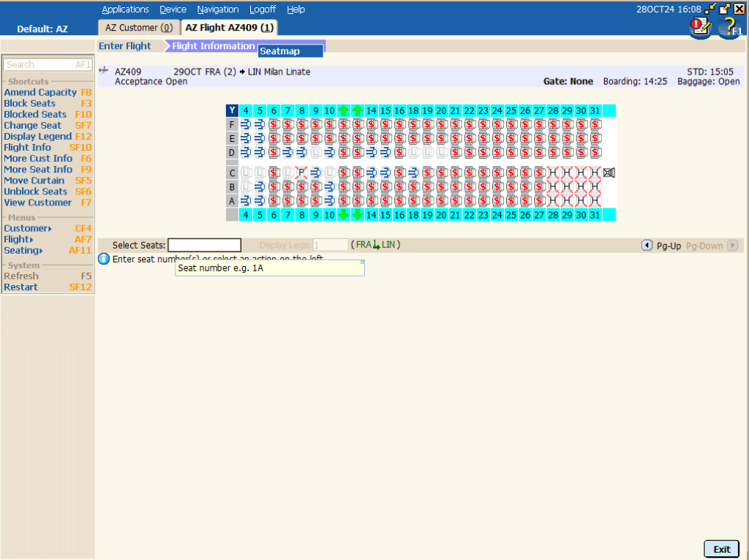Click the Block Seats shortcut

coord(30,103)
